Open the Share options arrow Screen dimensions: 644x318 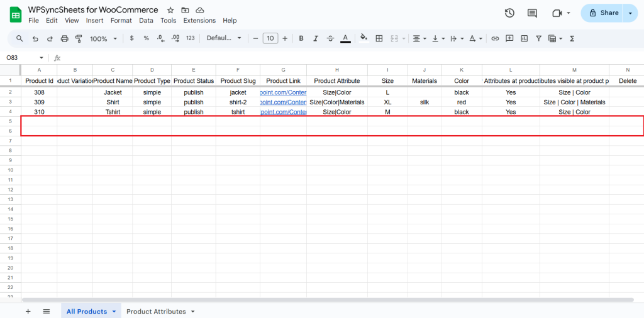(x=630, y=13)
